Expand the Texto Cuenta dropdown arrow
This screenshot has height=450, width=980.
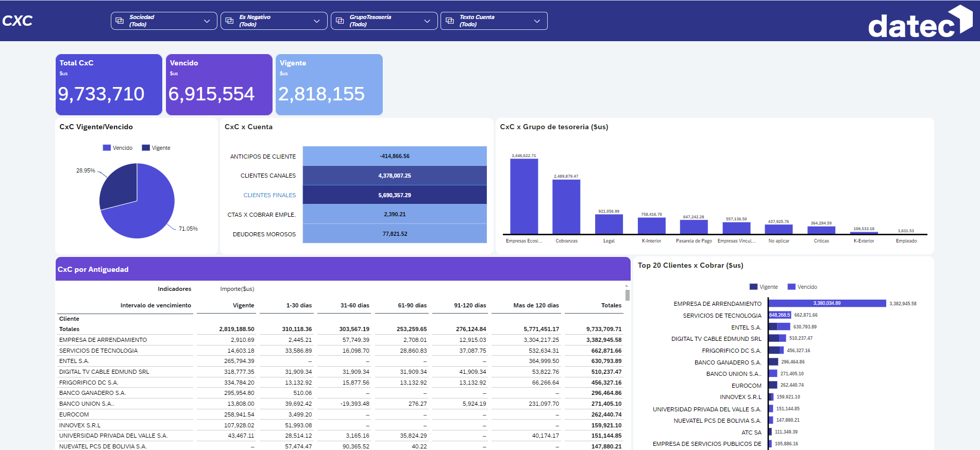(x=537, y=21)
